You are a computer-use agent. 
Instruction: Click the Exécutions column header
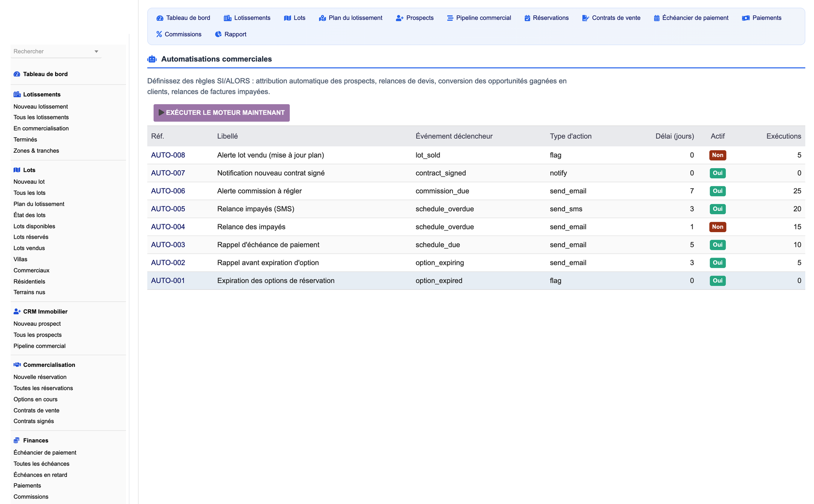coord(783,136)
